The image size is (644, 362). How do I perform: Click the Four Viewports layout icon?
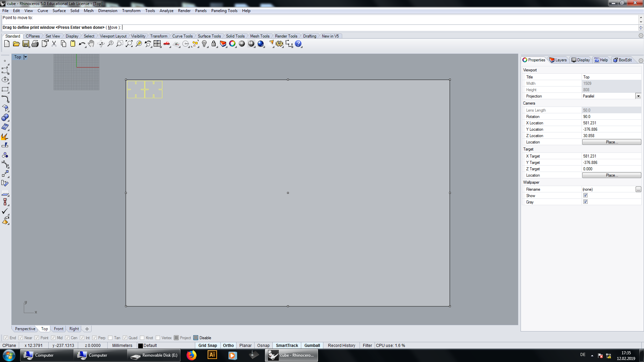[157, 44]
